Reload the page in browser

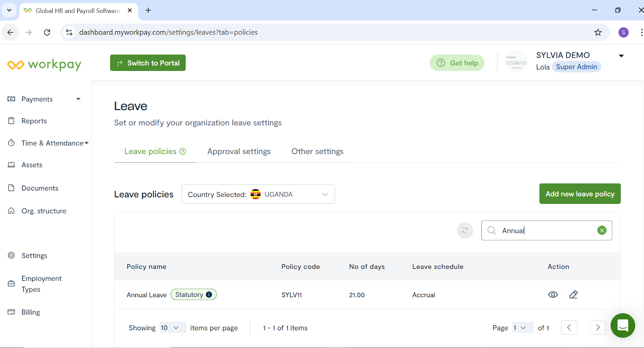(x=47, y=32)
